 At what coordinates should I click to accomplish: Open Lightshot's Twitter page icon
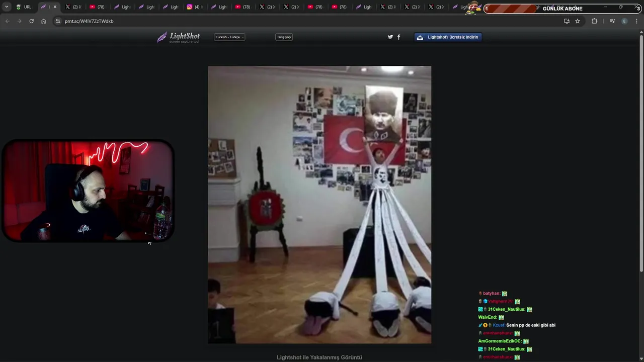coord(390,37)
